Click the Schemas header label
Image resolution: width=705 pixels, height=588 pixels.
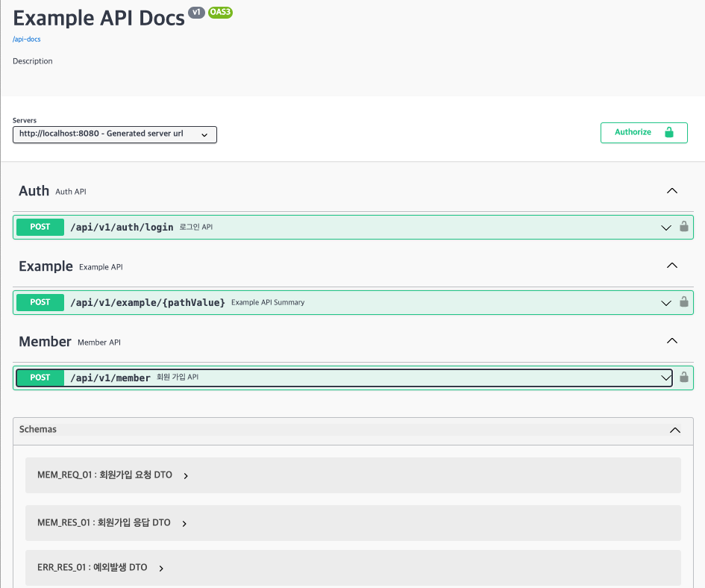(x=38, y=429)
